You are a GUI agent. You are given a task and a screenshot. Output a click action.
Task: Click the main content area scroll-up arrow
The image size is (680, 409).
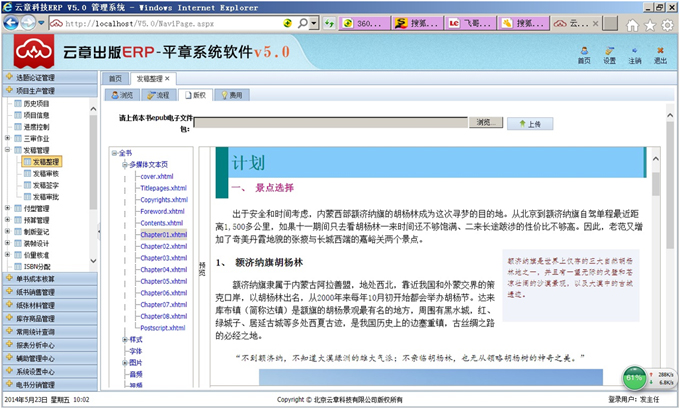[670, 116]
